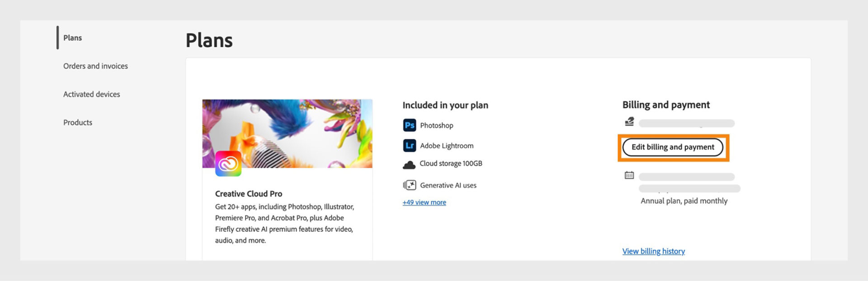
Task: Open the Plans sidebar section
Action: (x=72, y=38)
